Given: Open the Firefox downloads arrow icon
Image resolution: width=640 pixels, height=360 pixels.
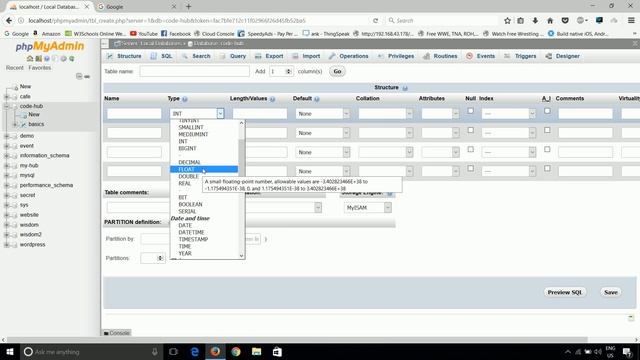Looking at the screenshot, I should (x=535, y=20).
